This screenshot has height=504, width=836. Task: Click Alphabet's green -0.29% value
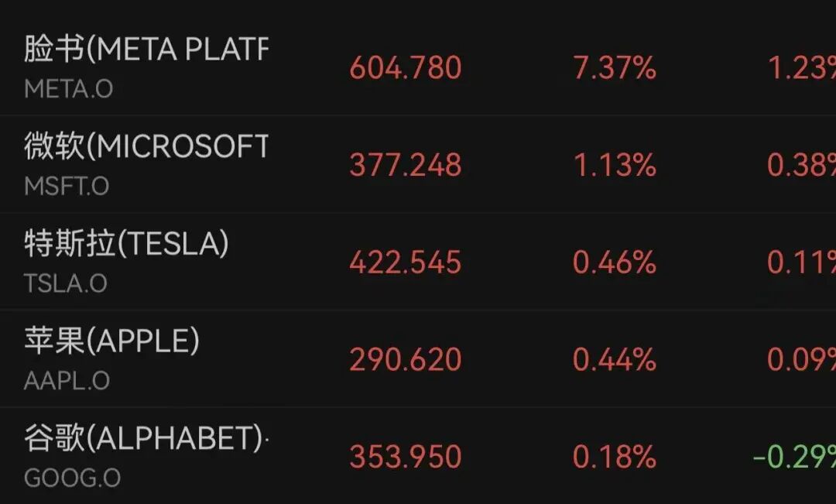coord(794,457)
